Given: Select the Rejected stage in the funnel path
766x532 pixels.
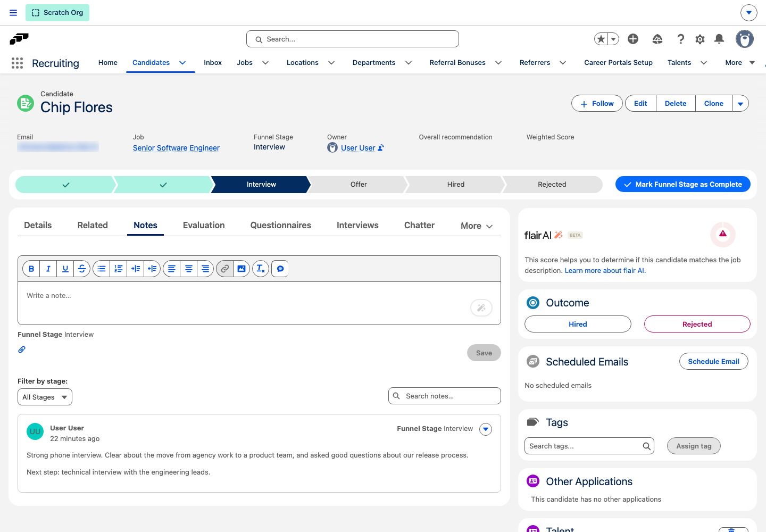Looking at the screenshot, I should 552,185.
